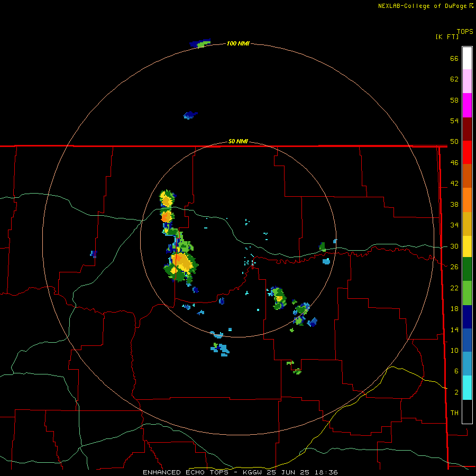This screenshot has width=476, height=476.
Task: Click the navy blue legend color band
Action: click(x=467, y=317)
